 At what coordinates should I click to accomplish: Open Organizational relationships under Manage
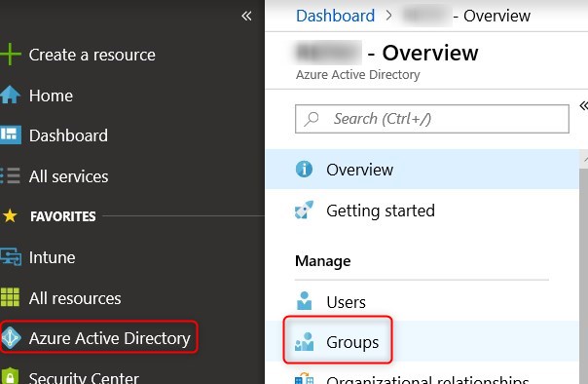click(427, 379)
